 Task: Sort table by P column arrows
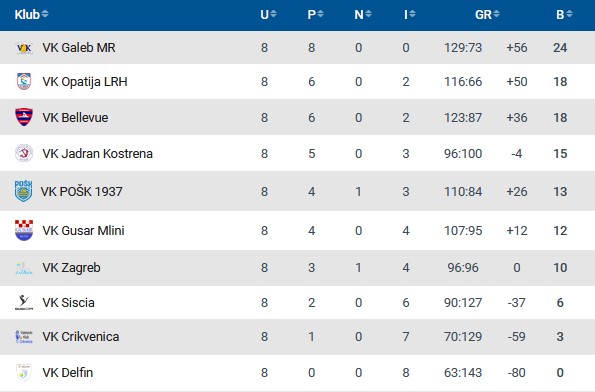315,14
